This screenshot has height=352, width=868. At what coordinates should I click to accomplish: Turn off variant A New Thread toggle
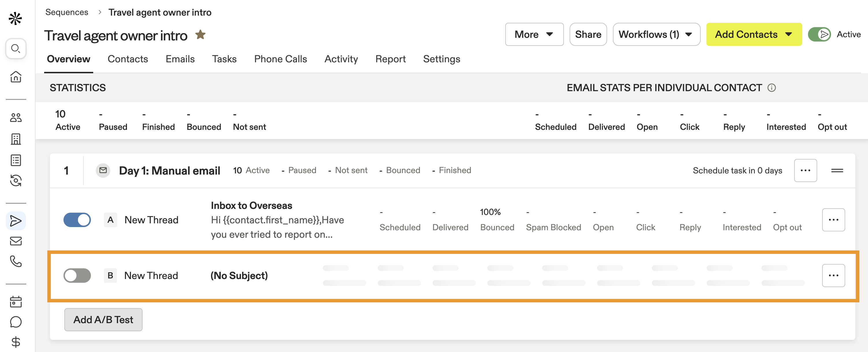coord(77,220)
